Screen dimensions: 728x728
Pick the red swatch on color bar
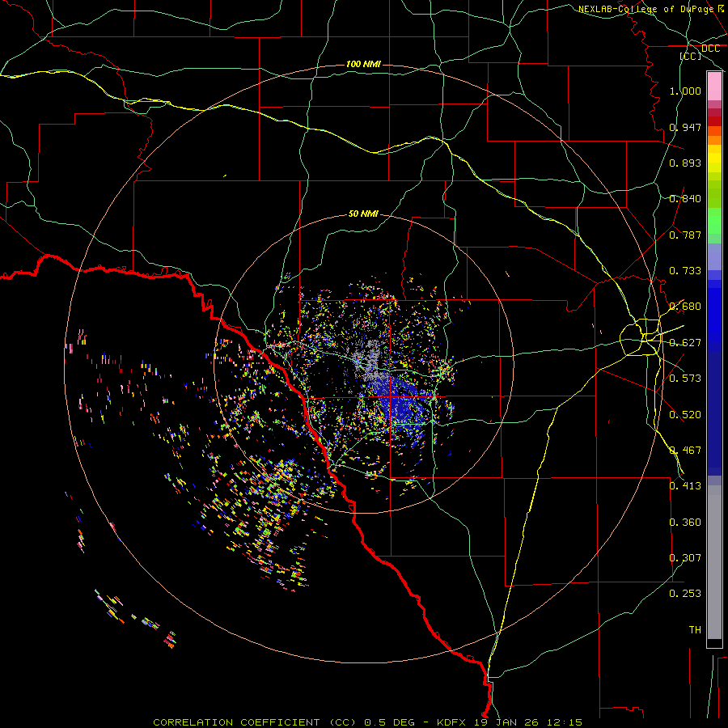714,121
